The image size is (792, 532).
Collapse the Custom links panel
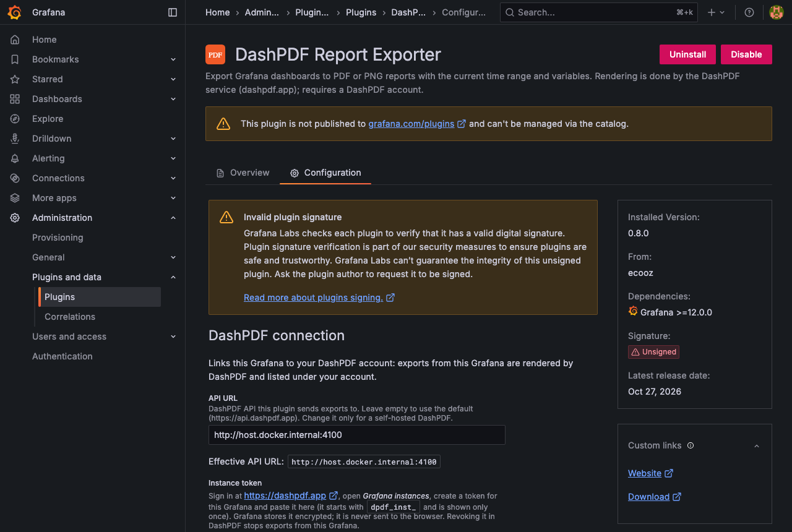757,446
